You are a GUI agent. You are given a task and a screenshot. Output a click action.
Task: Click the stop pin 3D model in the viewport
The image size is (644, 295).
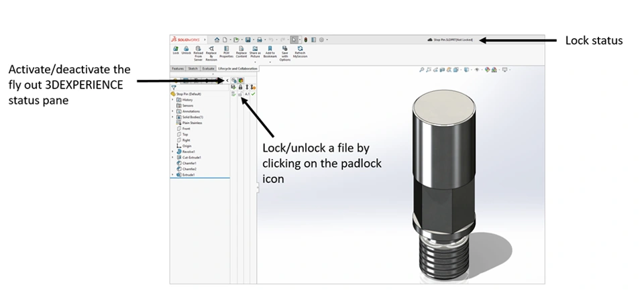pyautogui.click(x=444, y=184)
